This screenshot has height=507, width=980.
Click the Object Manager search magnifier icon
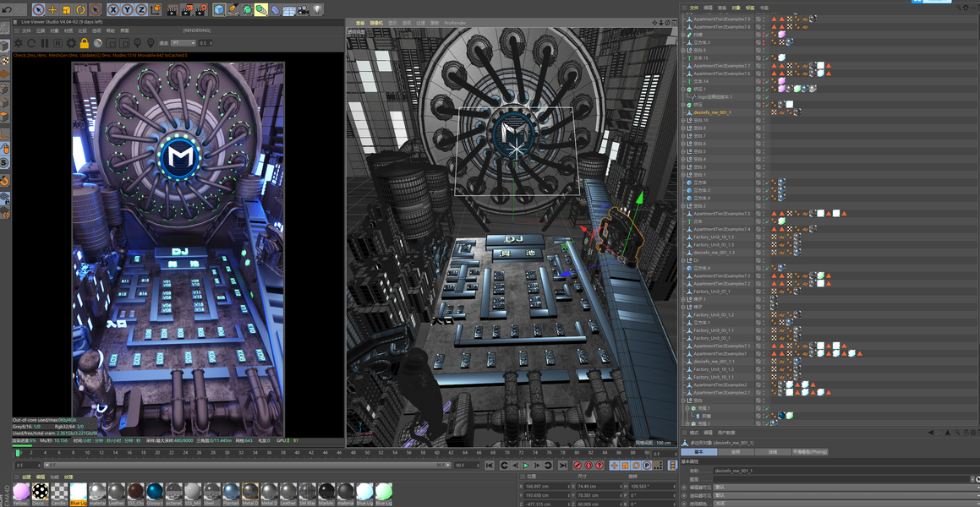click(x=959, y=8)
